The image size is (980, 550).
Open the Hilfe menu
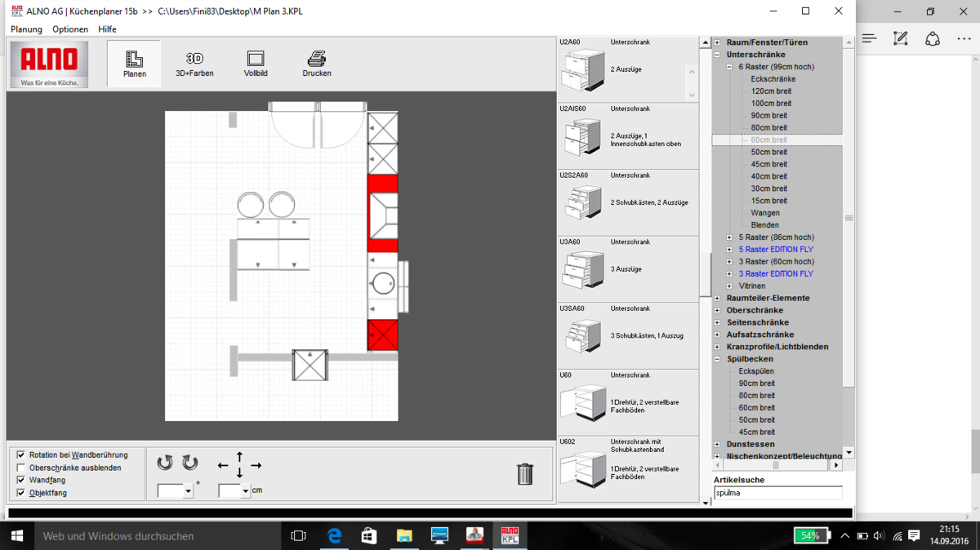tap(107, 29)
